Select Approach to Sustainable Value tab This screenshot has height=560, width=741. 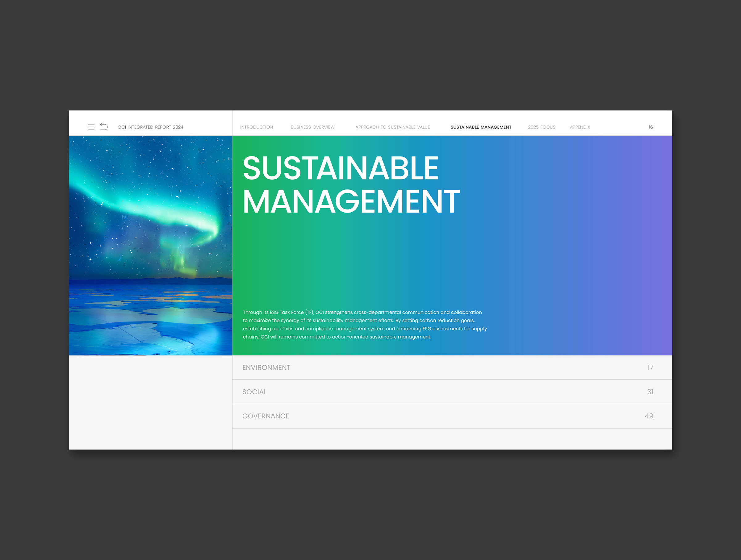click(x=393, y=127)
